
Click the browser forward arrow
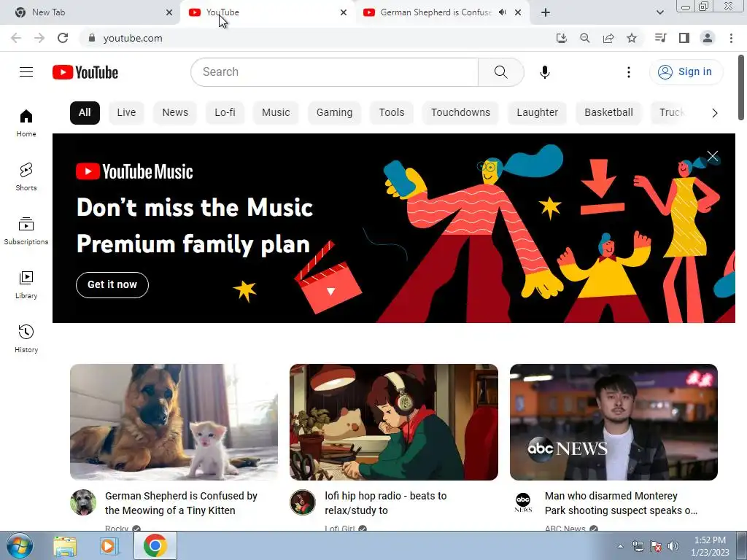click(x=39, y=38)
